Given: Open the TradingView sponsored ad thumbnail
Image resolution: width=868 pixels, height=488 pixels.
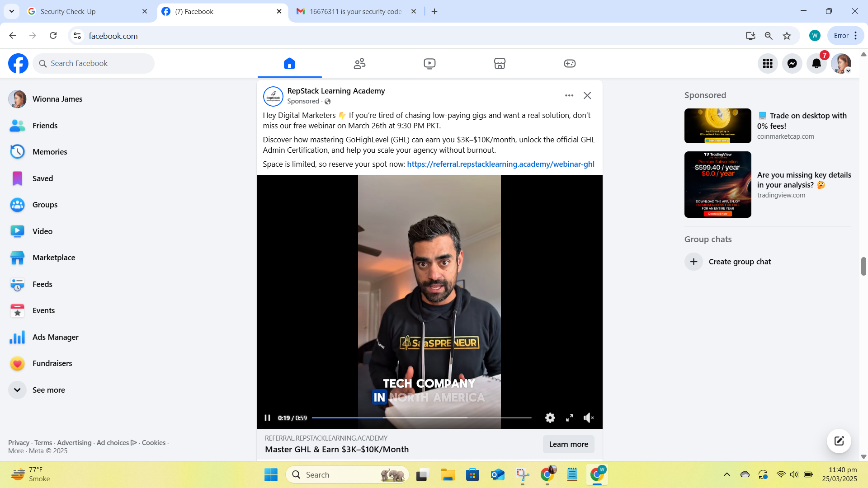Looking at the screenshot, I should 717,184.
